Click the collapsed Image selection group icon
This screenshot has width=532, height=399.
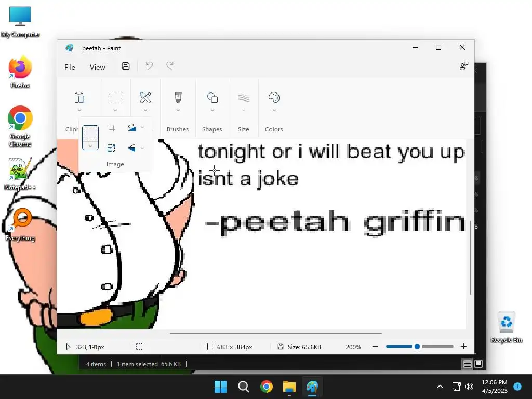click(115, 98)
